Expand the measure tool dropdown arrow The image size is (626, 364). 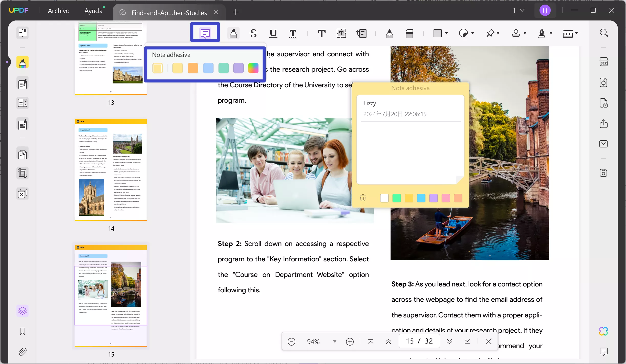pyautogui.click(x=576, y=33)
